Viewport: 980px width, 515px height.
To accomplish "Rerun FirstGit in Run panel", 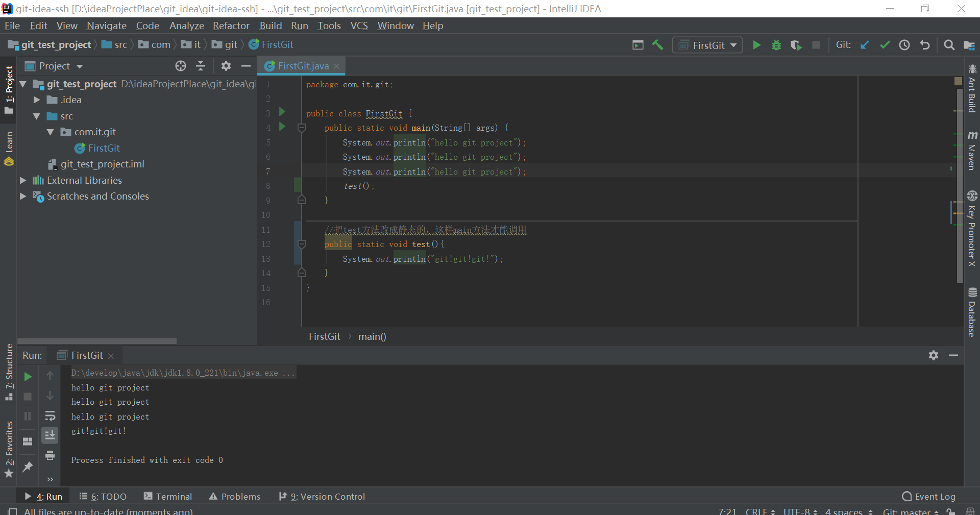I will pos(28,377).
